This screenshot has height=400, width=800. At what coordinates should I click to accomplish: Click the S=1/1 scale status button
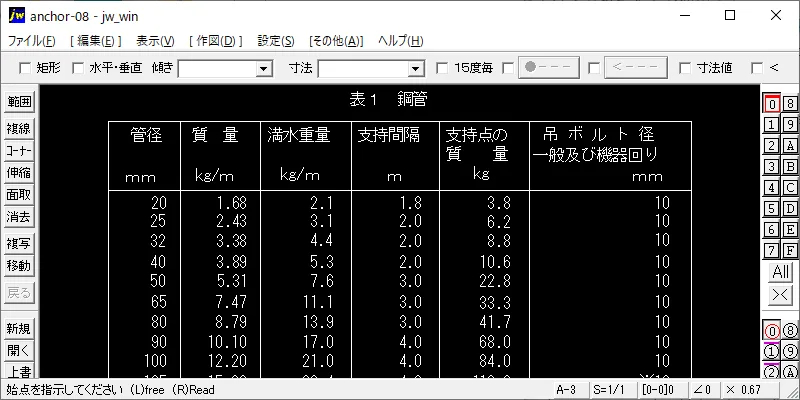(614, 390)
